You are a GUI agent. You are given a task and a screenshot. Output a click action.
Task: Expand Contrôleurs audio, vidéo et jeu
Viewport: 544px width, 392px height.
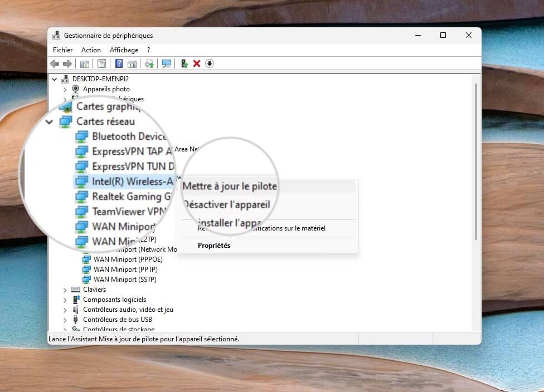[x=65, y=310]
